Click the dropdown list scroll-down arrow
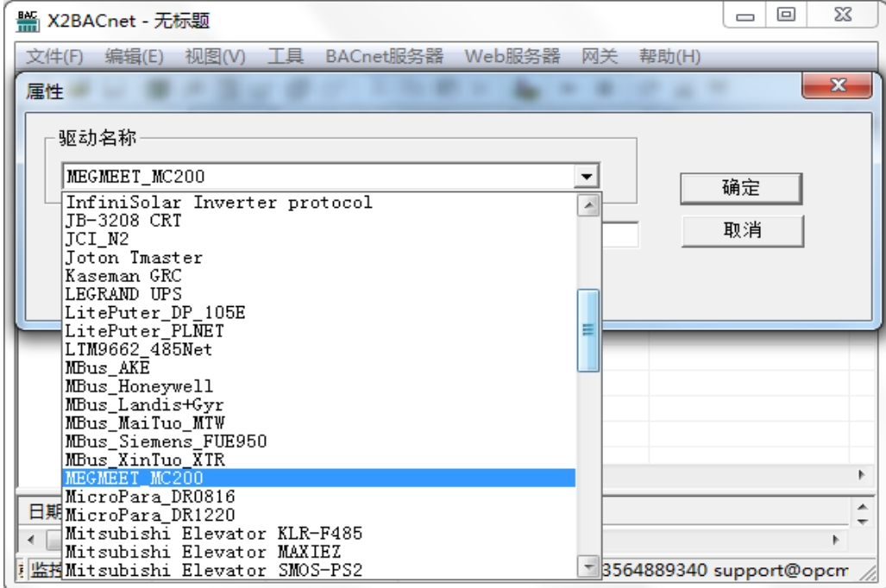 pyautogui.click(x=588, y=566)
